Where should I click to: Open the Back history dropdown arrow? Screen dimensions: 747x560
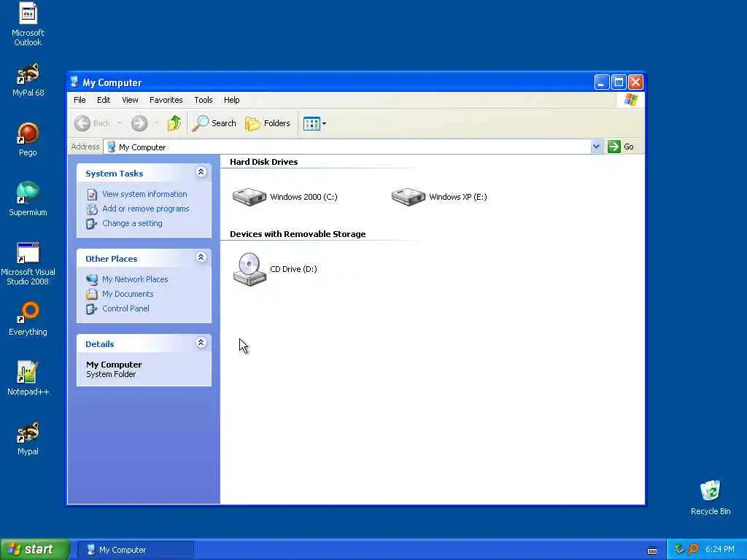click(x=120, y=123)
